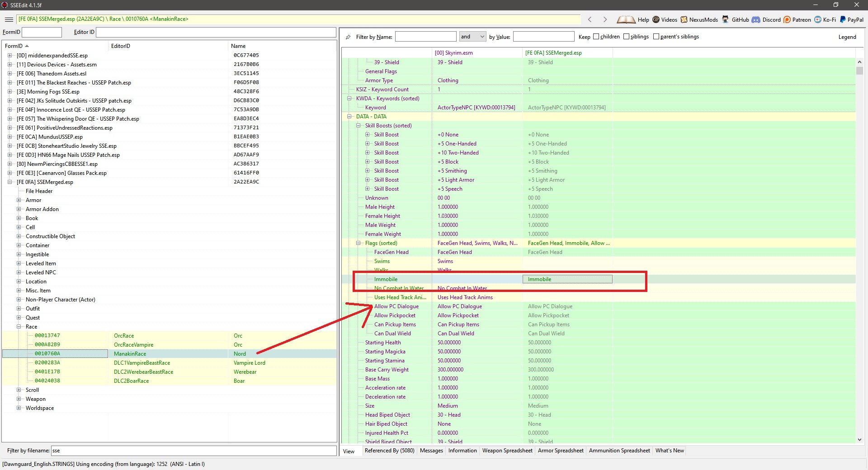Screen dimensions: 868x470
Task: Expand middenexpandedSSE.esp plugin node
Action: click(10, 56)
